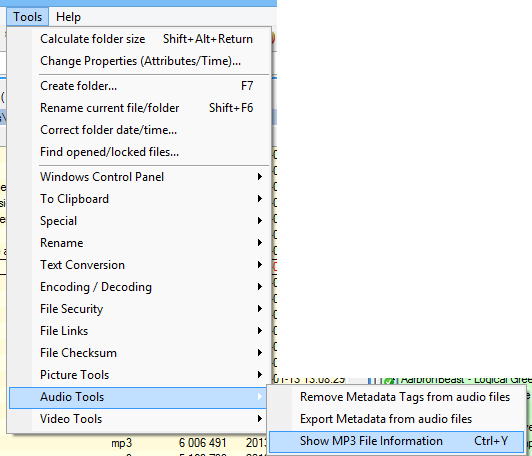
Task: Open the Tools menu
Action: pyautogui.click(x=27, y=17)
